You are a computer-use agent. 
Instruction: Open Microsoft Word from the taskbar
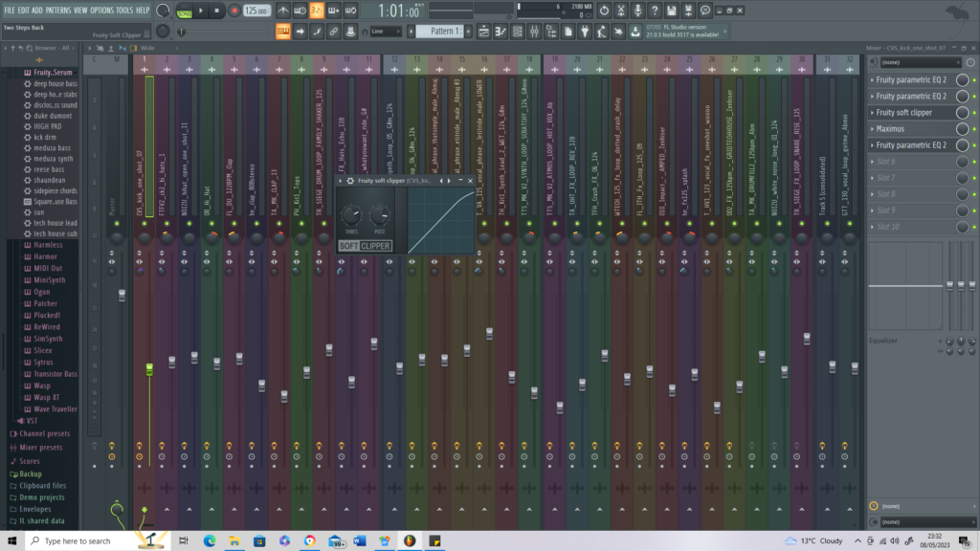(360, 541)
